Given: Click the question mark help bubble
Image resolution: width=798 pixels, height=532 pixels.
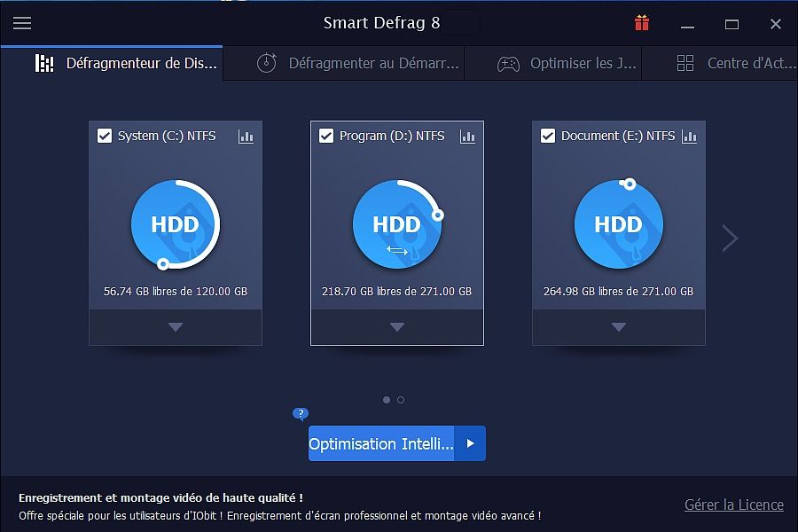Looking at the screenshot, I should point(300,414).
